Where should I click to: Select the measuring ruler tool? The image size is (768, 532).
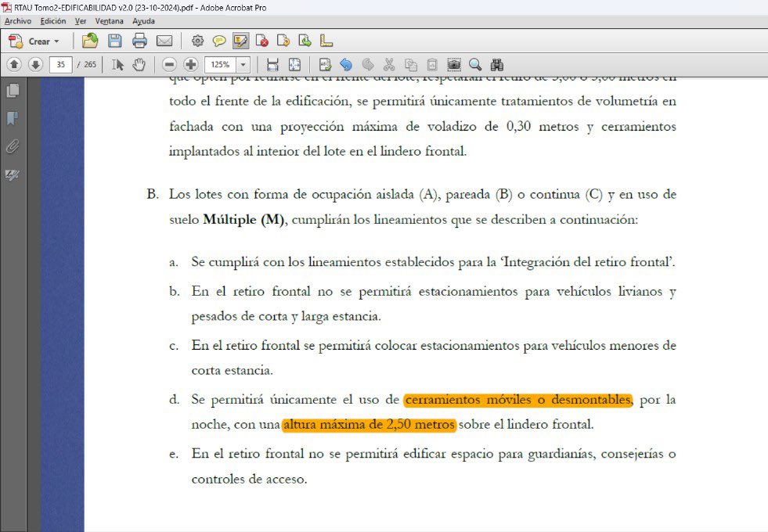tap(326, 41)
